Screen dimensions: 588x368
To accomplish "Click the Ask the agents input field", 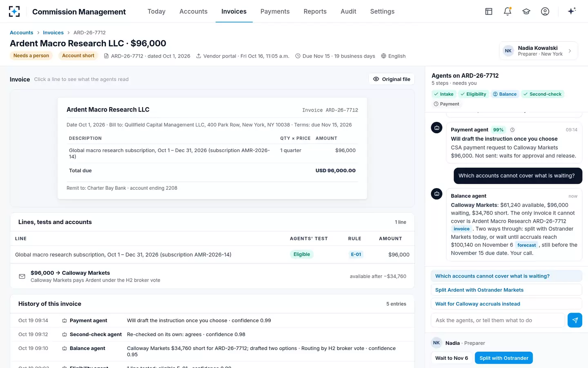I will [498, 320].
